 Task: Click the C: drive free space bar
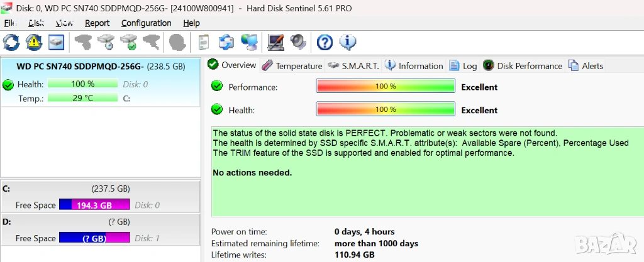(x=94, y=205)
